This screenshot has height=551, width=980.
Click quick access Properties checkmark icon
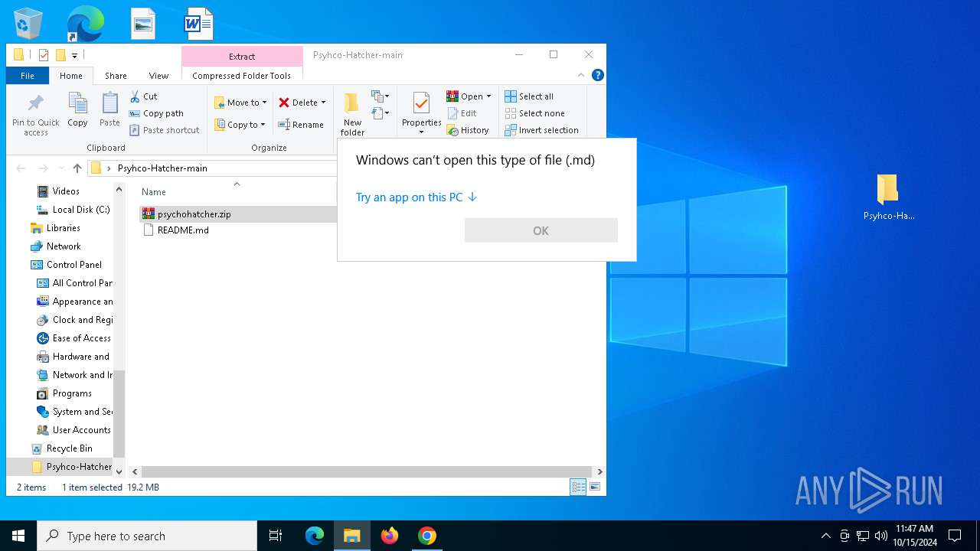[43, 55]
